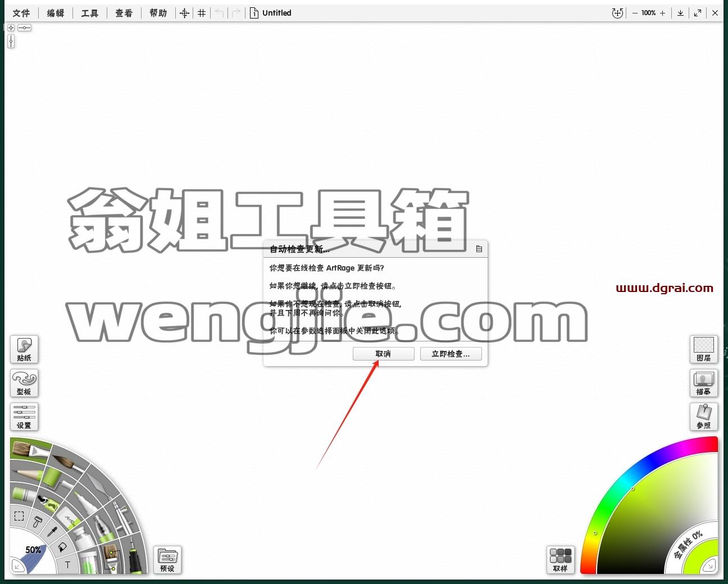Select the text T tool
728x584 pixels.
[x=68, y=565]
